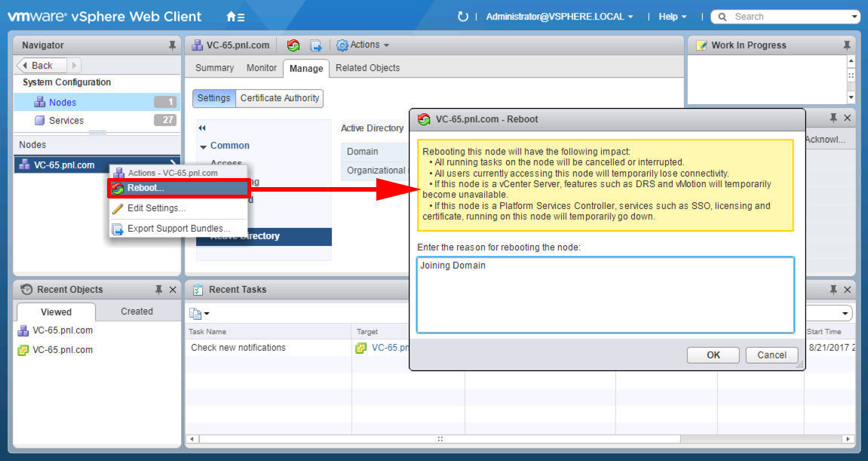This screenshot has height=461, width=868.
Task: Click the reboot node icon in toolbar
Action: pyautogui.click(x=293, y=45)
